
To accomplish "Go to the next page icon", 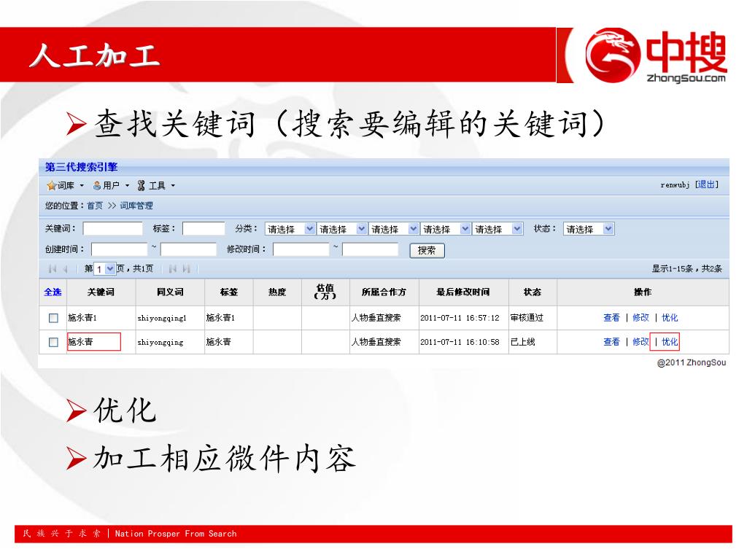I will point(172,269).
